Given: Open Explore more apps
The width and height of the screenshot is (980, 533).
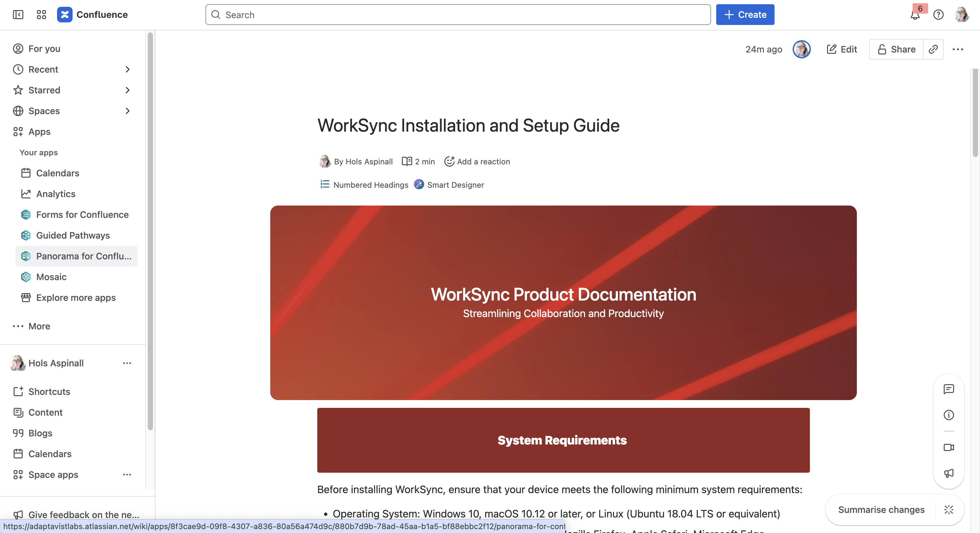Looking at the screenshot, I should pos(76,297).
